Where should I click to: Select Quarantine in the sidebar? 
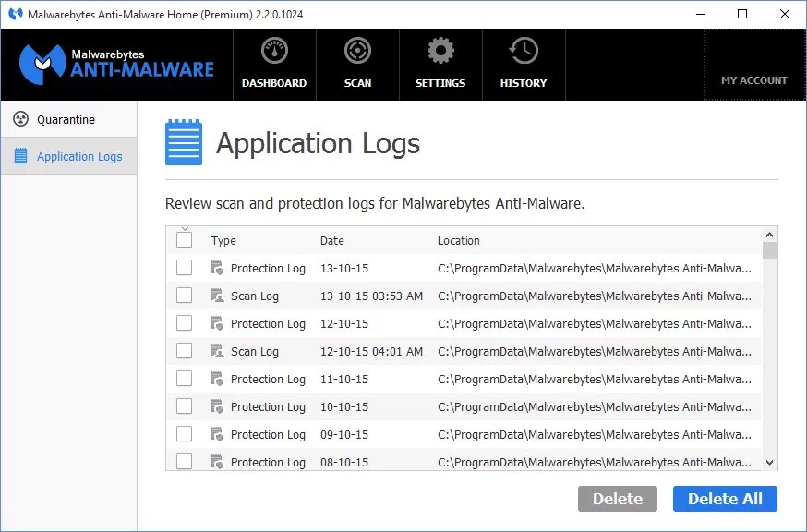69,119
